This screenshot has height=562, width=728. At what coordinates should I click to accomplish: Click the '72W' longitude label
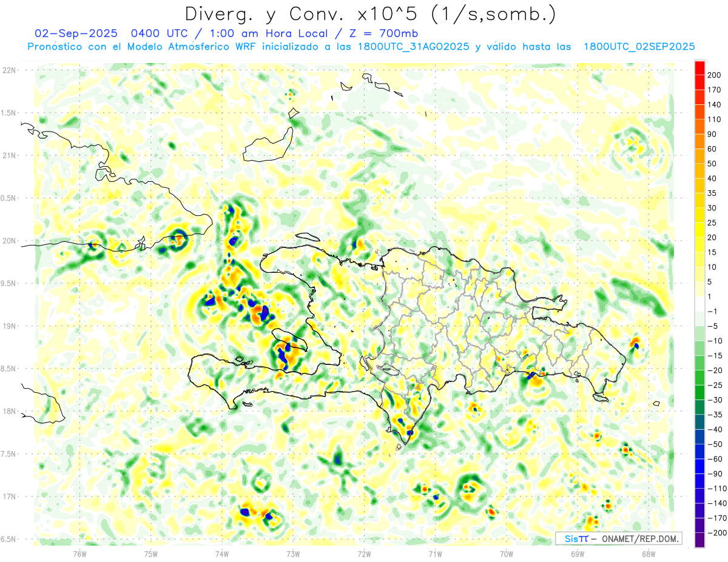[x=364, y=554]
